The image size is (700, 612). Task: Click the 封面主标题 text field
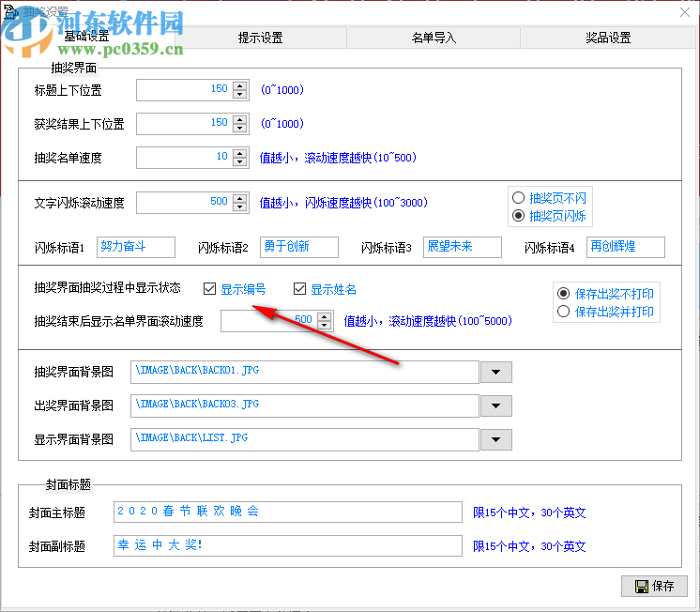(x=288, y=512)
